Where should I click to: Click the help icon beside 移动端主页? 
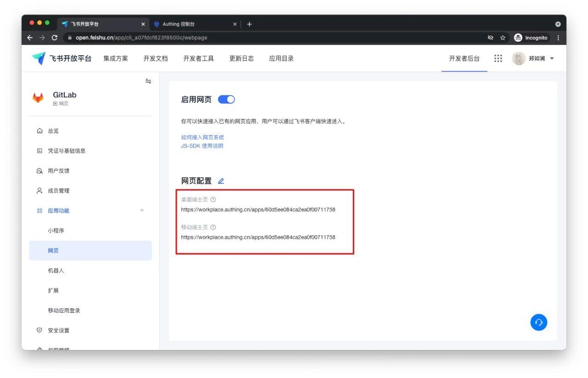click(x=213, y=227)
